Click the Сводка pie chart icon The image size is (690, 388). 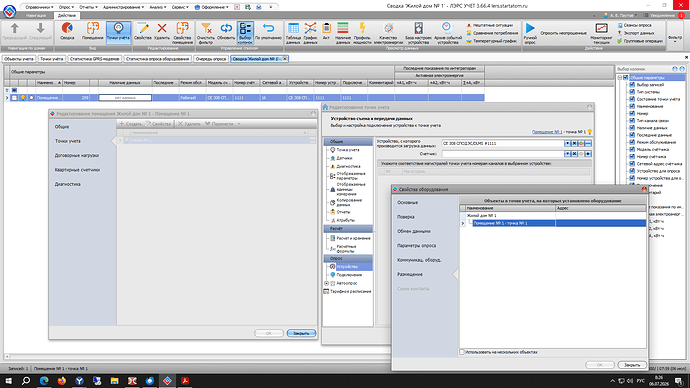[67, 28]
